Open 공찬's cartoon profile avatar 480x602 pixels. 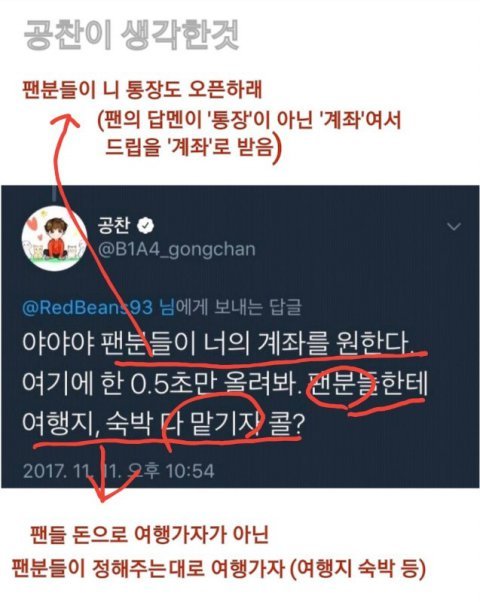tap(54, 239)
